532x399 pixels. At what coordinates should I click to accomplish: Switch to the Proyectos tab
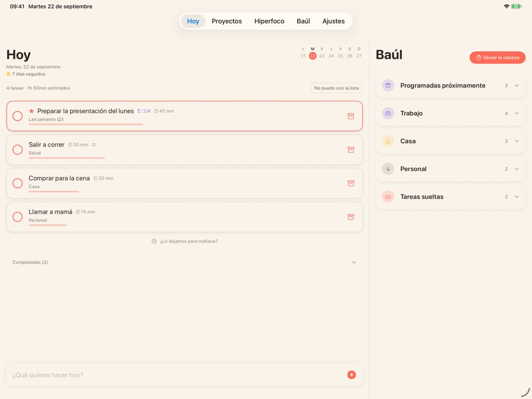click(x=226, y=21)
